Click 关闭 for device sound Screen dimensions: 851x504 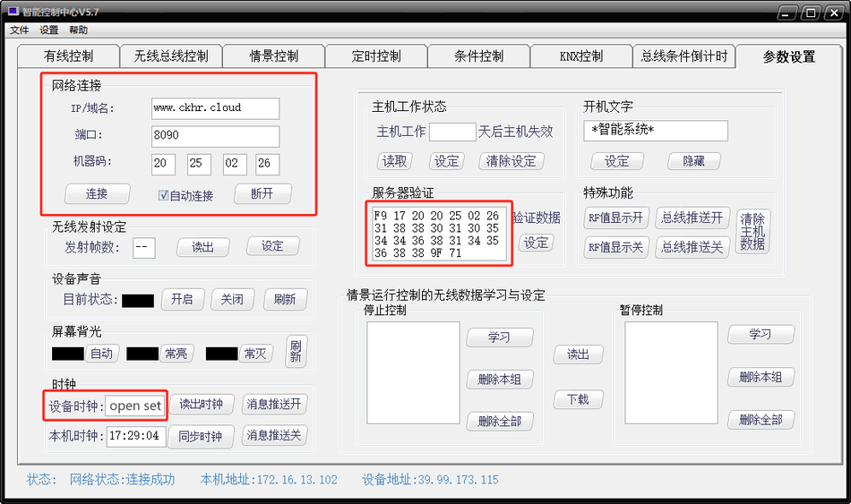point(232,300)
